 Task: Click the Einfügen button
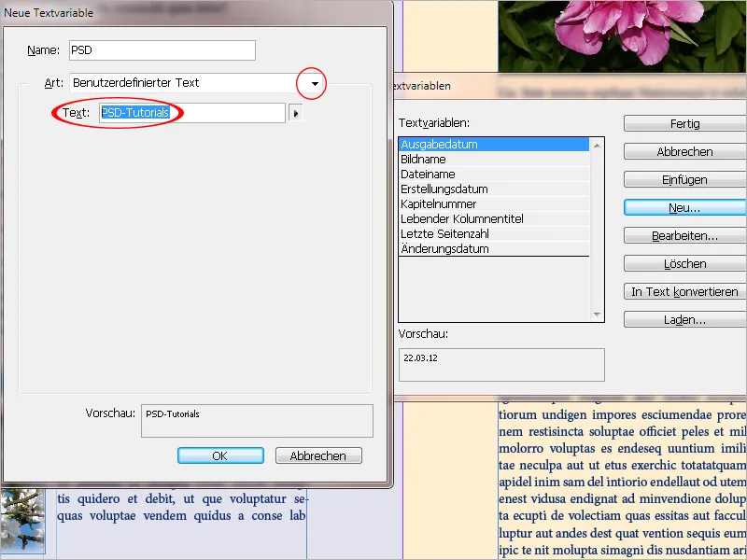[x=685, y=180]
